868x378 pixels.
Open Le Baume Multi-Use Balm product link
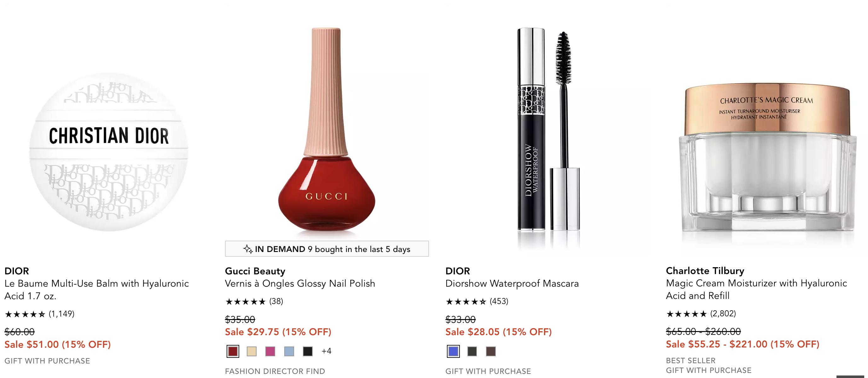tap(97, 290)
